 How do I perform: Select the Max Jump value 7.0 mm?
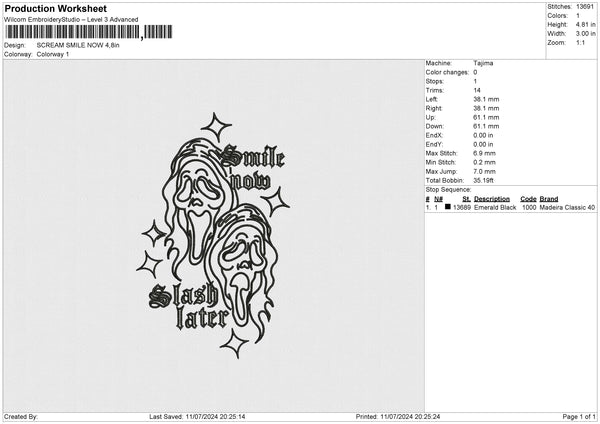pyautogui.click(x=484, y=171)
